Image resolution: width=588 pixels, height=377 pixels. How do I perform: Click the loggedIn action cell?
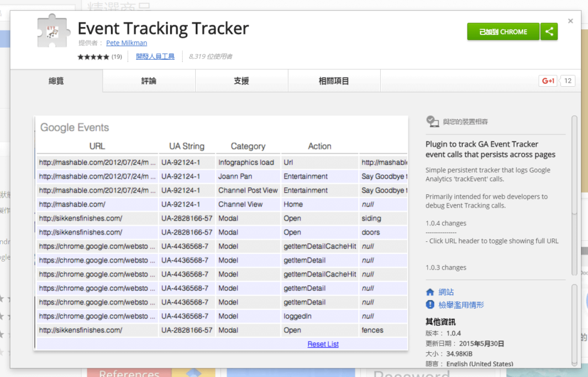coord(319,316)
